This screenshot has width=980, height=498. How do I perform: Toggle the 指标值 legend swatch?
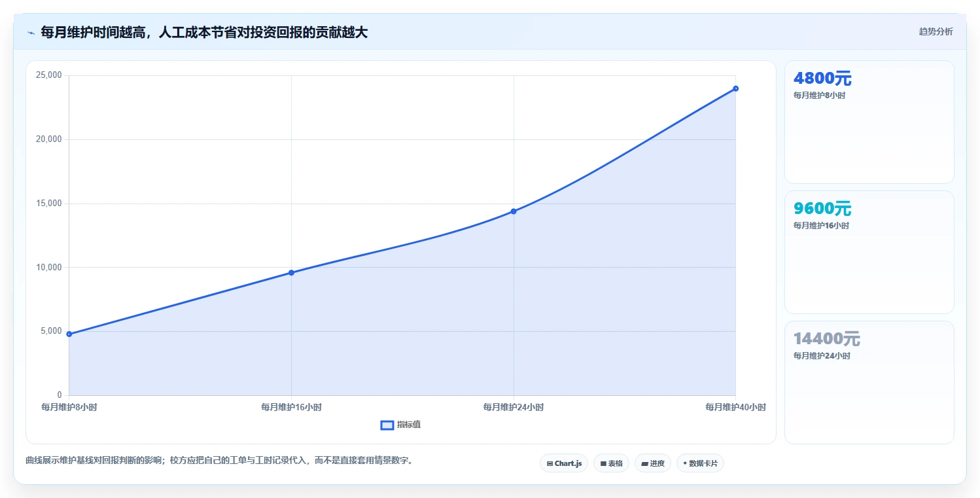point(387,425)
